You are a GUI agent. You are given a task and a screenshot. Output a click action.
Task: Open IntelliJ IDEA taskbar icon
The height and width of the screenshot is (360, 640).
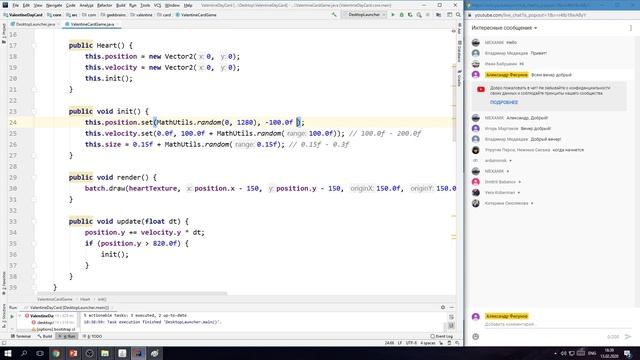(x=138, y=353)
